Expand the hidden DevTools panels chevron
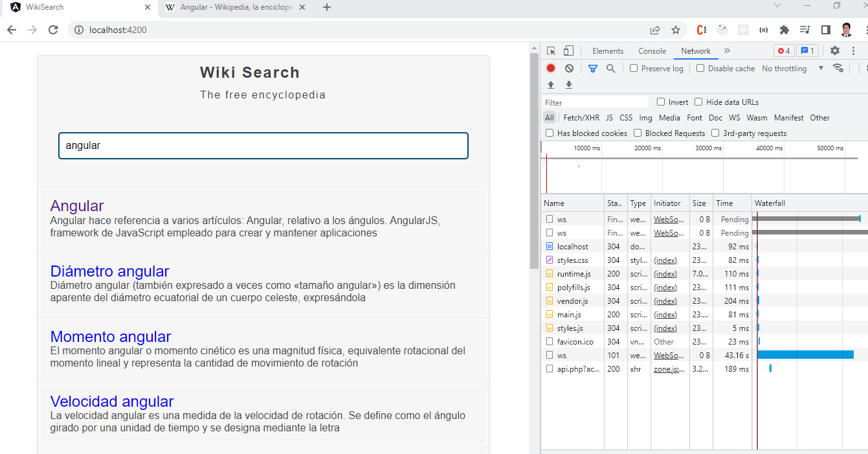 (x=726, y=51)
